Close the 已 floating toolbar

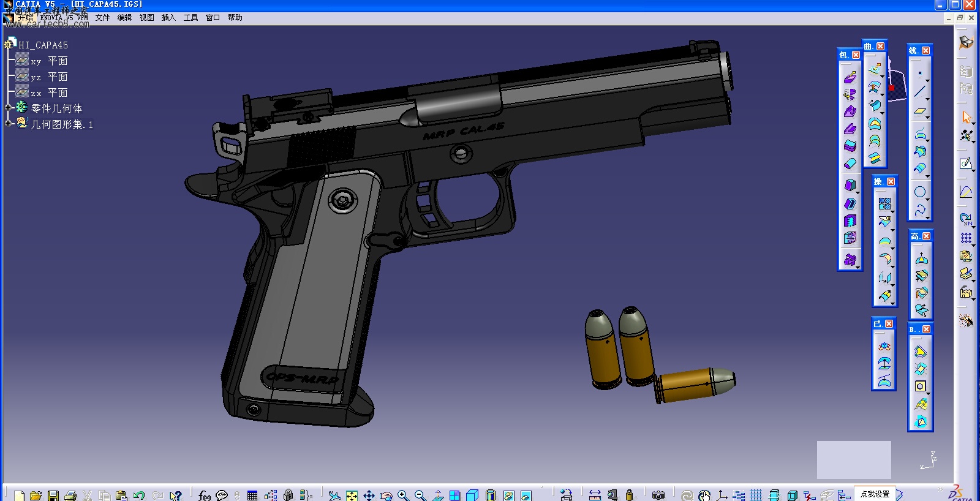(889, 324)
